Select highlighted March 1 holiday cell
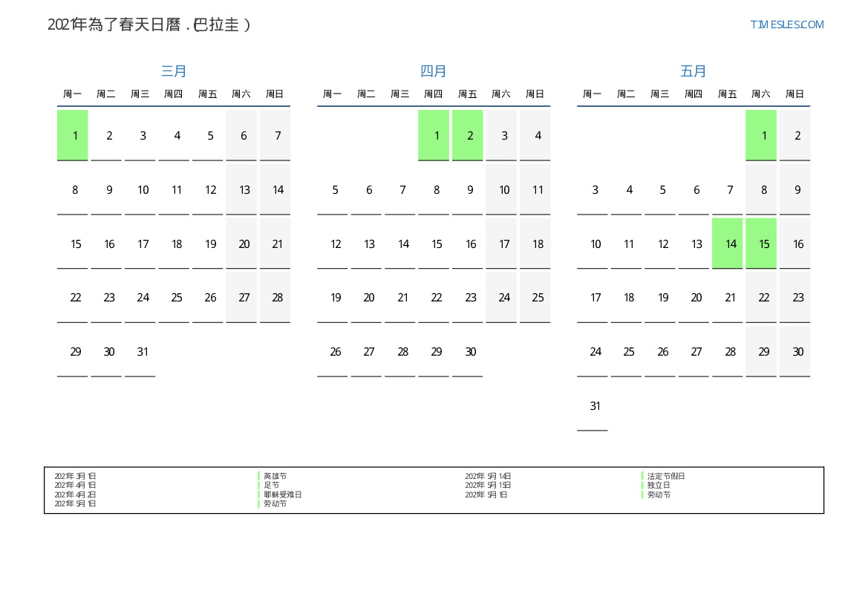The image size is (868, 614). [x=73, y=135]
